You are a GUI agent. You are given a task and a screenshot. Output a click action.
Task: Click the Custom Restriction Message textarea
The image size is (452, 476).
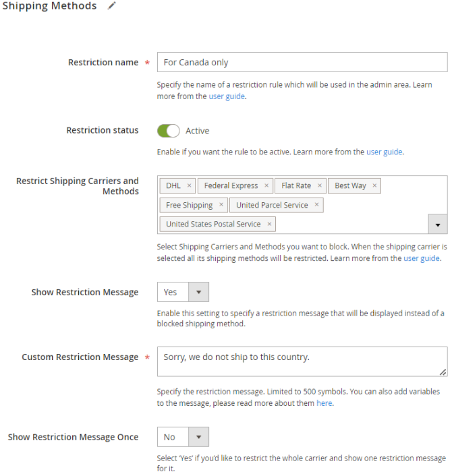[302, 361]
